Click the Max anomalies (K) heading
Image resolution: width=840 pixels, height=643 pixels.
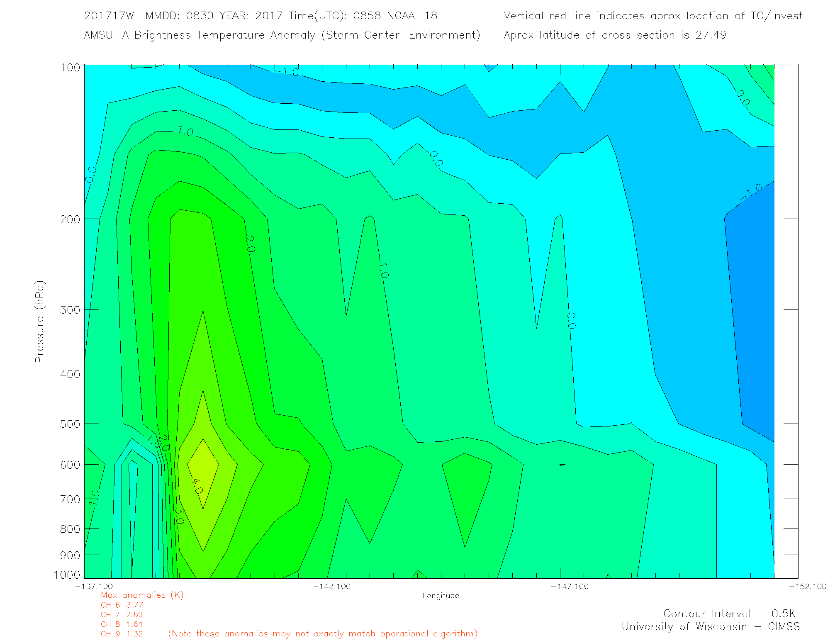(x=142, y=595)
